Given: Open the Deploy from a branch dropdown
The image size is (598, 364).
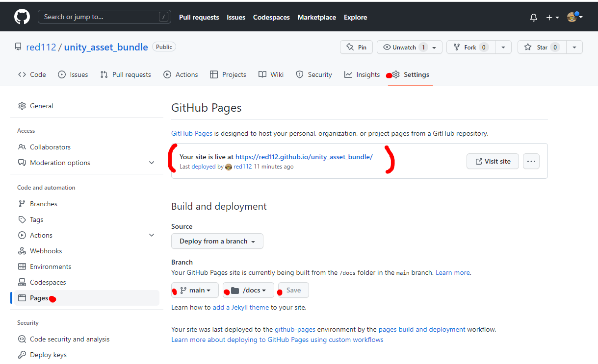Looking at the screenshot, I should click(217, 241).
